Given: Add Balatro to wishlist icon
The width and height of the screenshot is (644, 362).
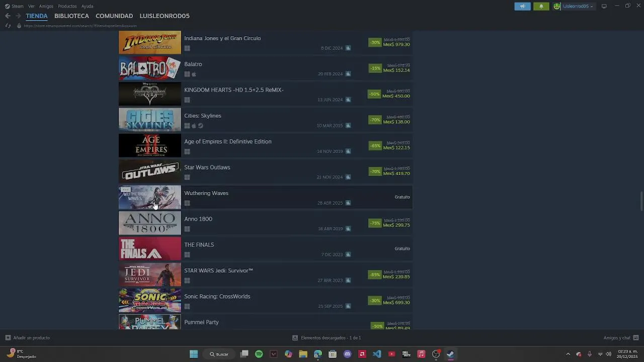Looking at the screenshot, I should (x=348, y=74).
